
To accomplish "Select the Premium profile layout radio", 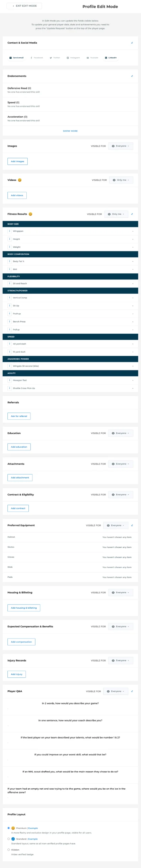I will point(9,828).
